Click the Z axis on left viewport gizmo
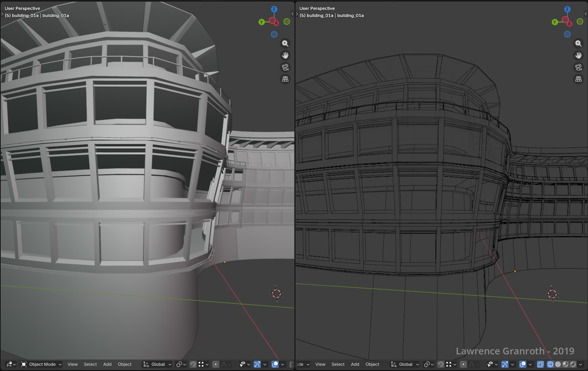The height and width of the screenshot is (371, 588). tap(274, 9)
